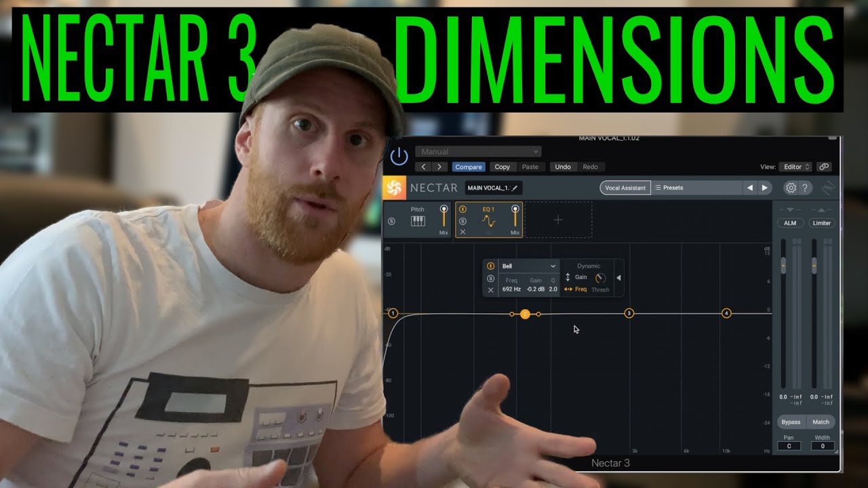This screenshot has width=868, height=488.
Task: Toggle the Limiter button
Action: 821,223
